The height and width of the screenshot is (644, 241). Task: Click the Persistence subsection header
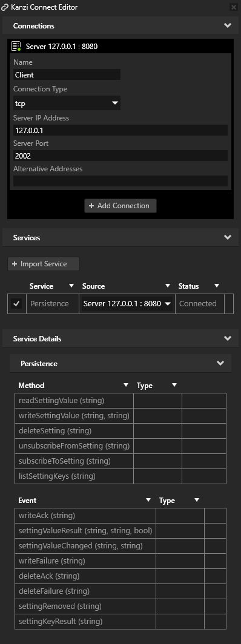120,363
